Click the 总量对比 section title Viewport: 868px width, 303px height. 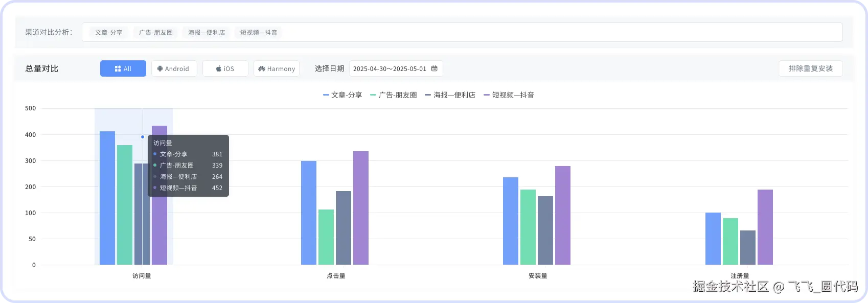[42, 68]
